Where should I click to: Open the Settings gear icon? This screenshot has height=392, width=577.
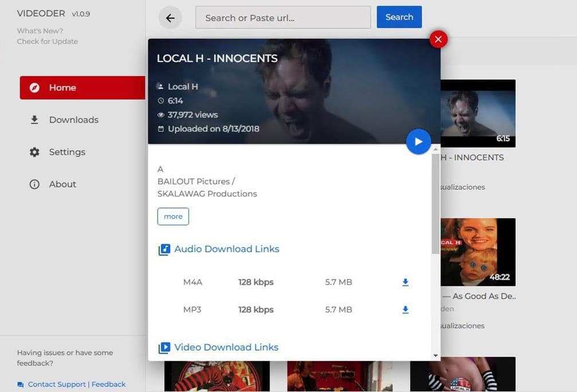pyautogui.click(x=34, y=152)
